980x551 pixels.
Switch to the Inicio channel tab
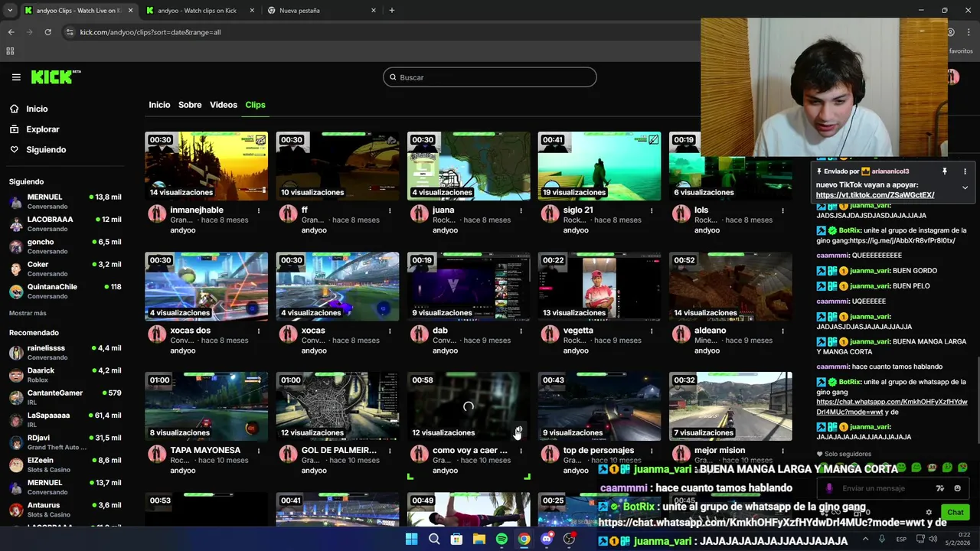159,105
